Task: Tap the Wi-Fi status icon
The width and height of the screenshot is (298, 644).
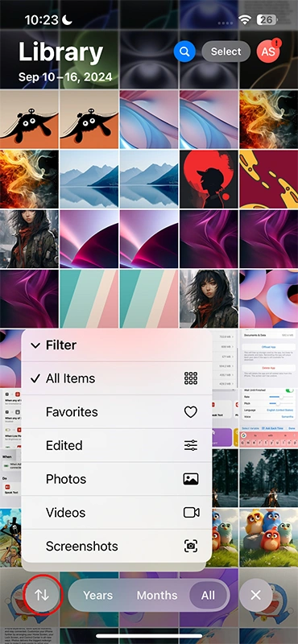Action: [x=245, y=19]
